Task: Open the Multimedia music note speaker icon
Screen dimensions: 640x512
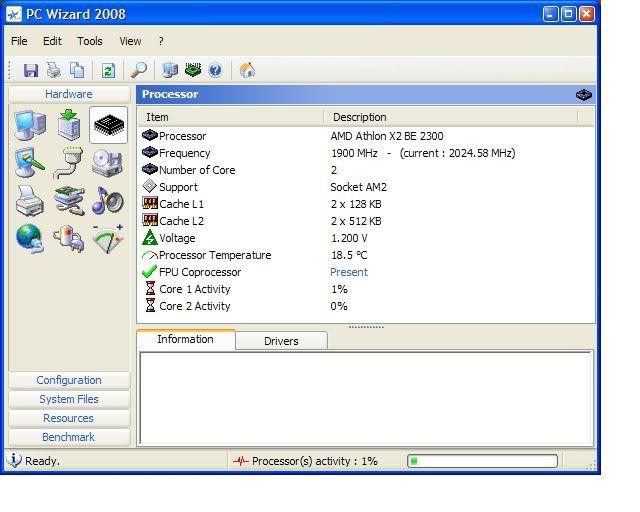Action: [x=107, y=201]
